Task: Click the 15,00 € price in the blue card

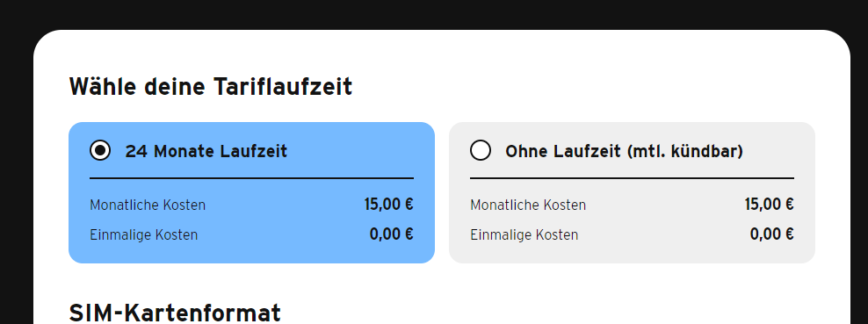Action: (x=388, y=205)
